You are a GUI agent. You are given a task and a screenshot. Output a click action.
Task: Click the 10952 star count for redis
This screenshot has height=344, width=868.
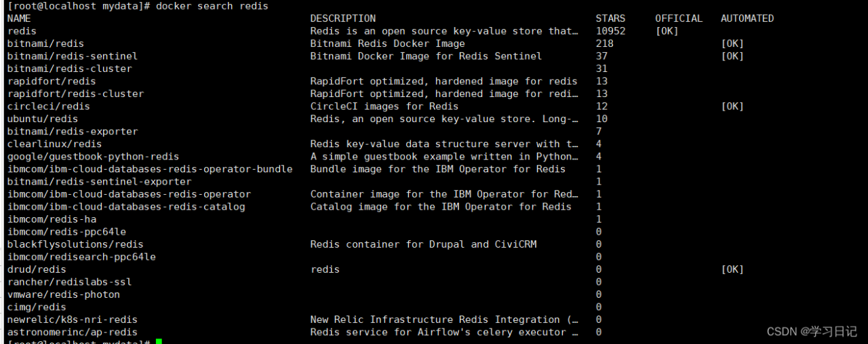[610, 31]
